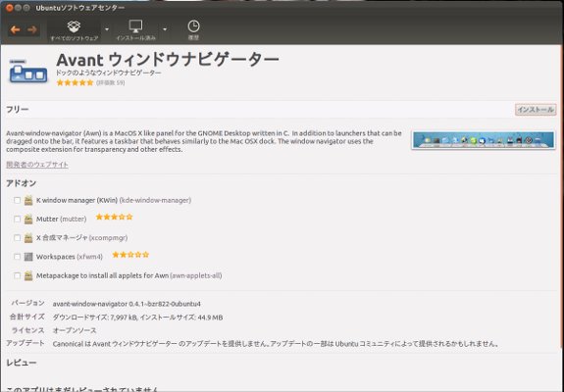Click the (kde-window-manager) package name
The height and width of the screenshot is (392, 564).
click(155, 200)
